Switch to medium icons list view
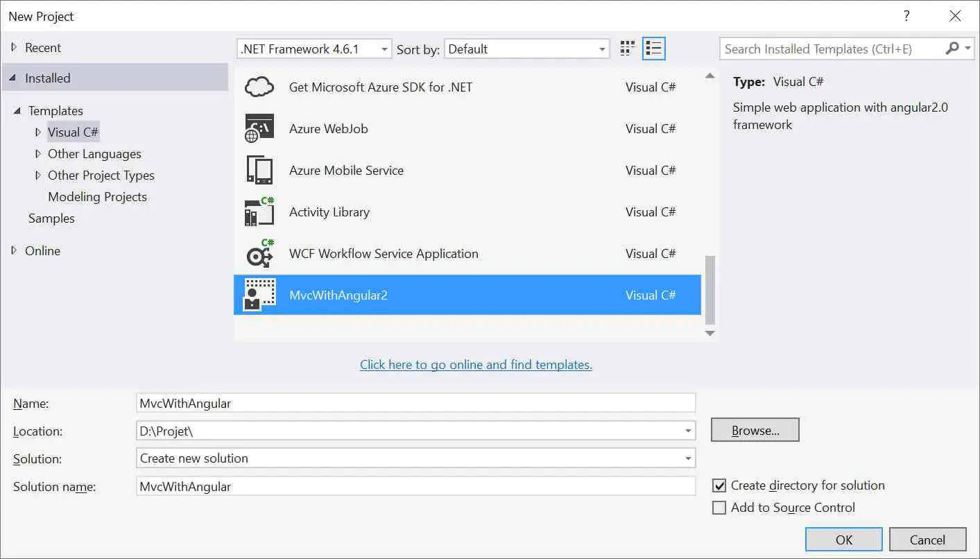This screenshot has width=980, height=559. point(653,49)
